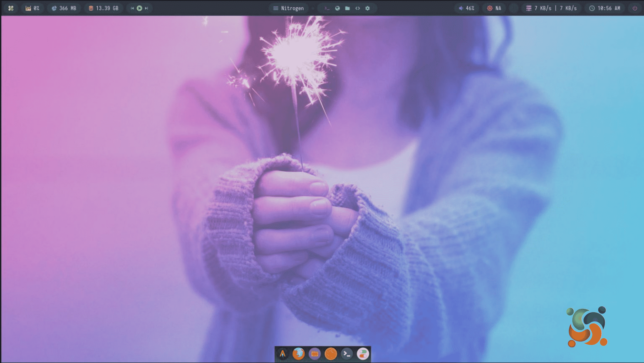The image size is (644, 363).
Task: Click the 13.39 GB disk usage indicator
Action: point(103,8)
